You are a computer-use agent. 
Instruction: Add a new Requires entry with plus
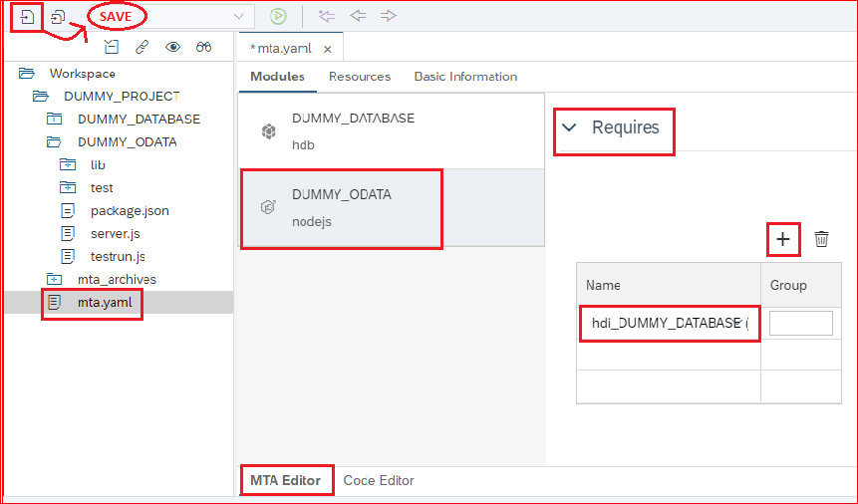(783, 239)
